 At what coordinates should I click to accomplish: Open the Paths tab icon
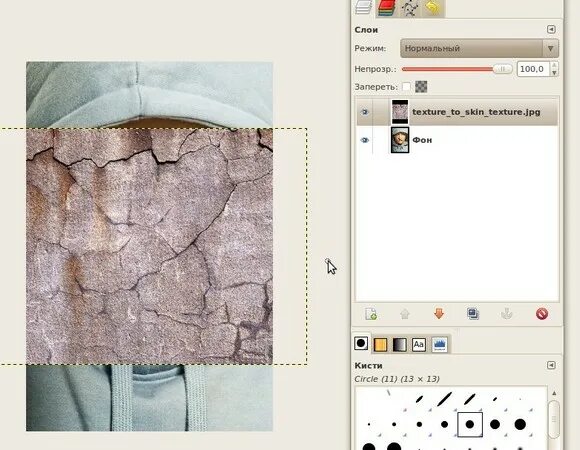coord(410,8)
